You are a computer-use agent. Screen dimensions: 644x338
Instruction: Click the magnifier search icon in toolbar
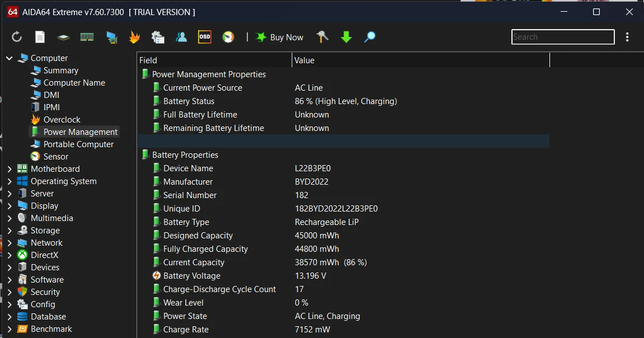click(370, 37)
